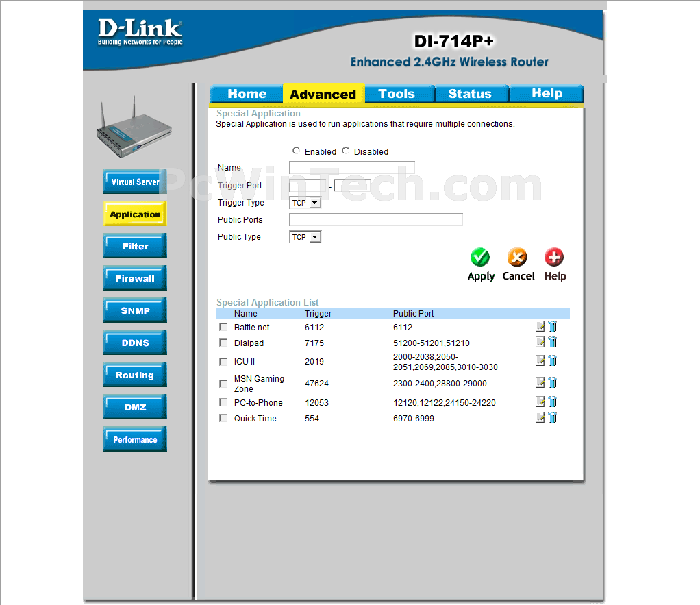
Task: Open the SNMP settings
Action: tap(135, 310)
